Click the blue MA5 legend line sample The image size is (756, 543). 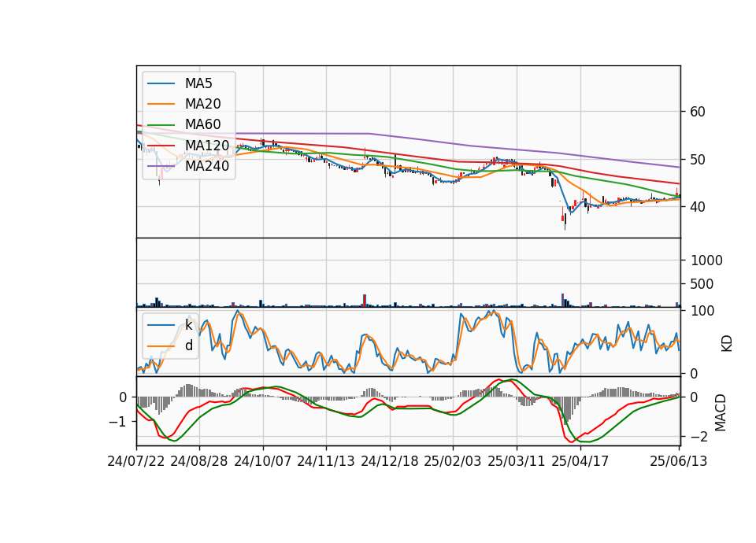tap(161, 84)
